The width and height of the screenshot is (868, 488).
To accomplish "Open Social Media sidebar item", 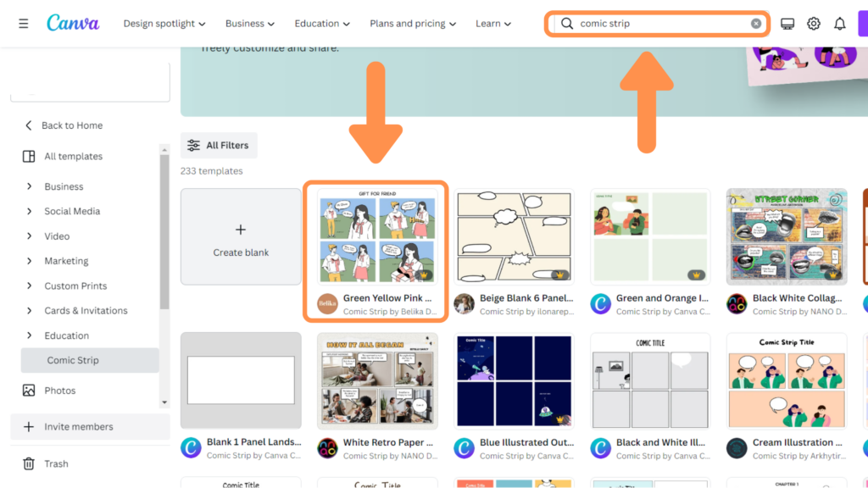I will tap(72, 211).
